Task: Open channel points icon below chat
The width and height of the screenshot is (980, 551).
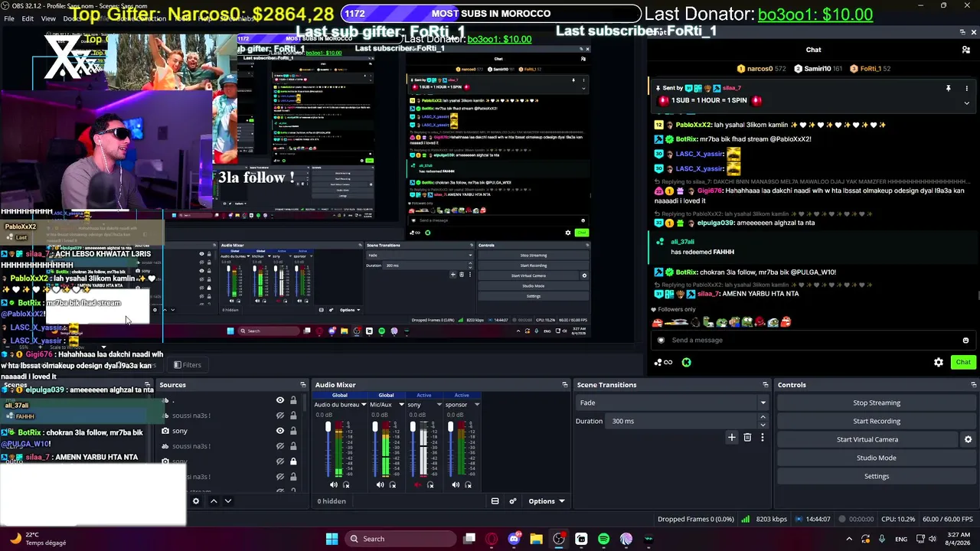Action: coord(663,363)
